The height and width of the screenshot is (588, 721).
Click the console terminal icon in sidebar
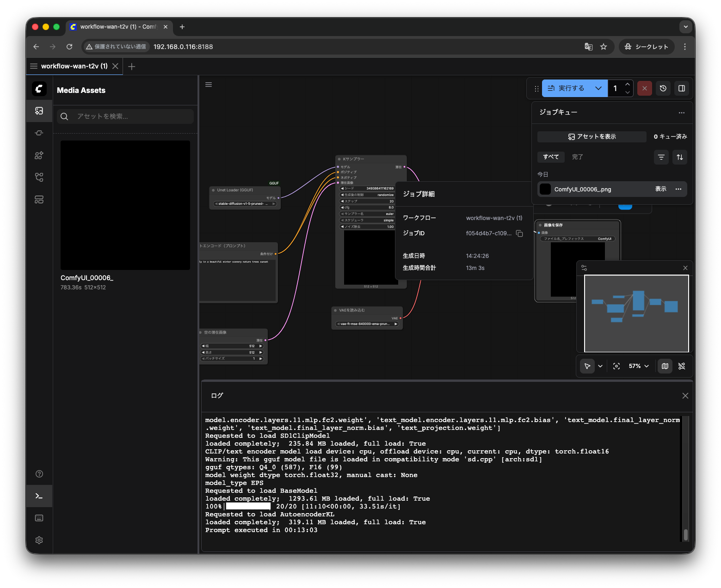[39, 496]
